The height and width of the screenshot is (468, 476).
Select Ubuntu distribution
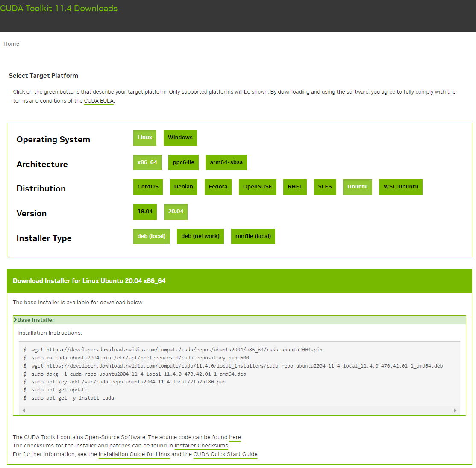(x=357, y=187)
